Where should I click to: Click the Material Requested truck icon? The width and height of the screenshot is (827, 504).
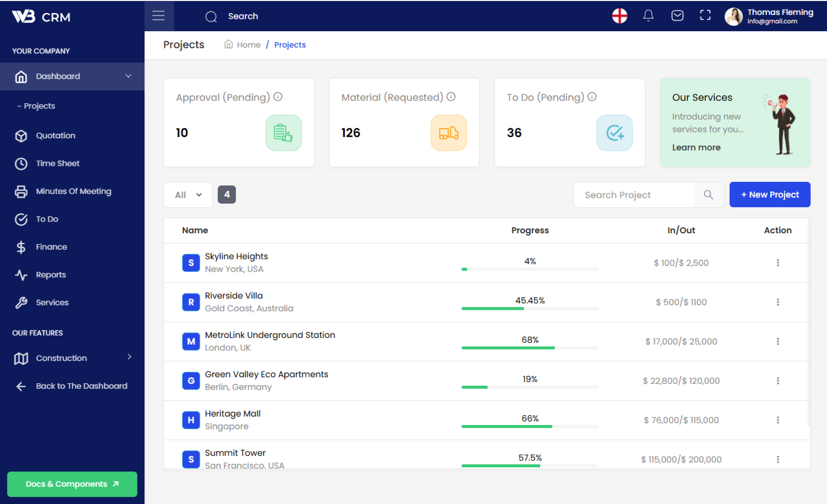tap(448, 133)
